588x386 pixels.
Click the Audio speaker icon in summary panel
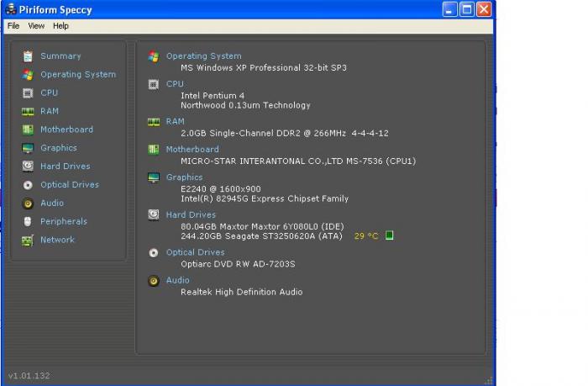coord(154,281)
